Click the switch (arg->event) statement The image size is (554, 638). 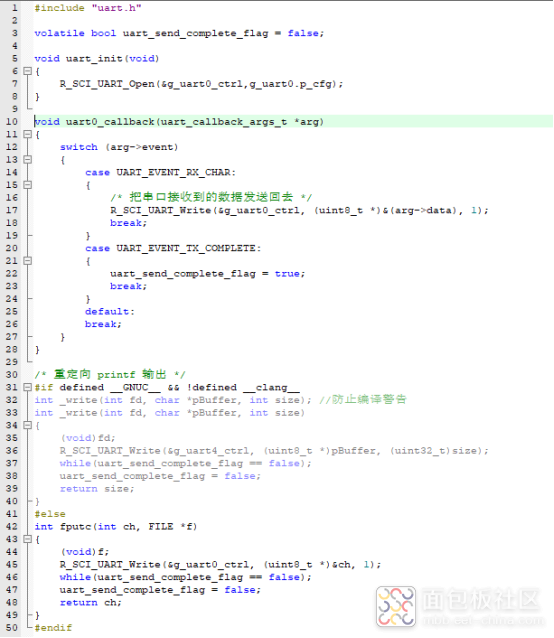click(119, 147)
